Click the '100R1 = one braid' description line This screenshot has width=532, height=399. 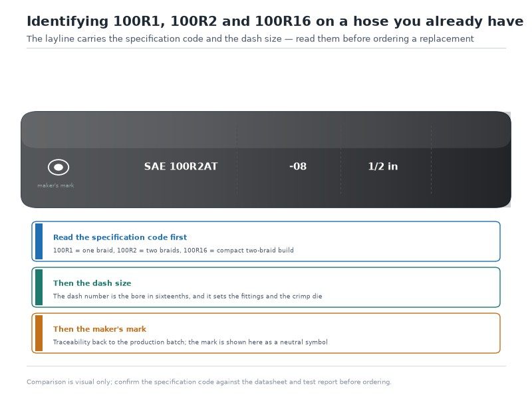(174, 251)
